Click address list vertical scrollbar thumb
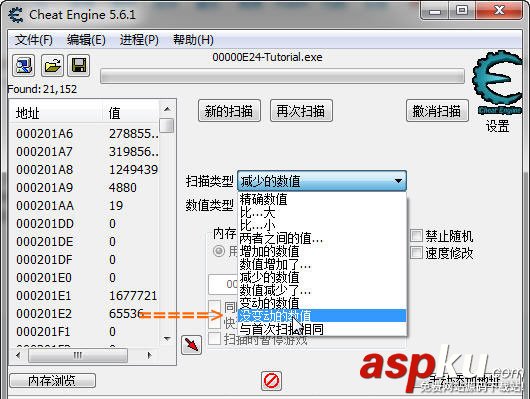The height and width of the screenshot is (399, 530). pos(167,125)
